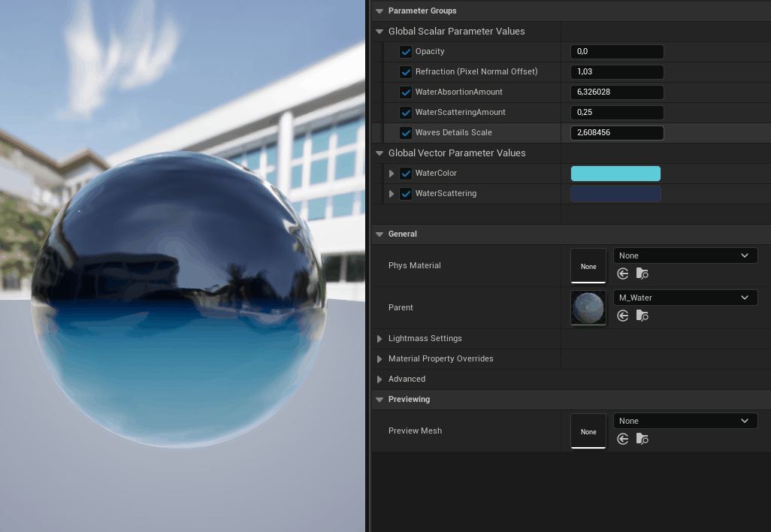
Task: Collapse Global Scalar Parameter Values
Action: 379,31
